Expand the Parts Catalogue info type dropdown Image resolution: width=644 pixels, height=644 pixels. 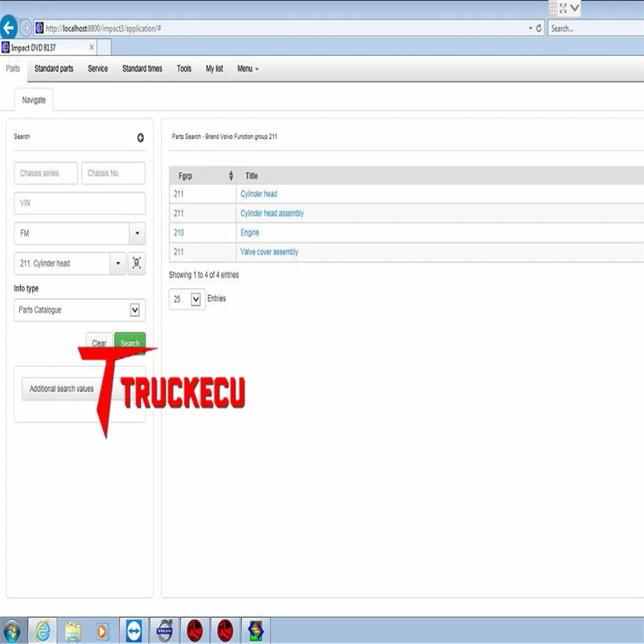[x=135, y=310]
